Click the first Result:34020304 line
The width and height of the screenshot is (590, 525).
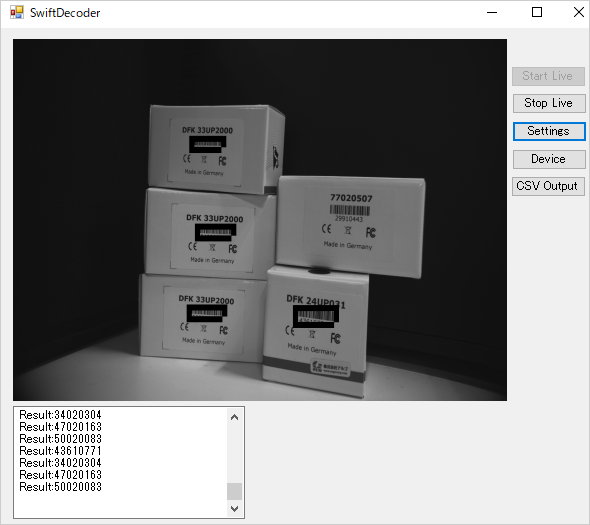(60, 415)
